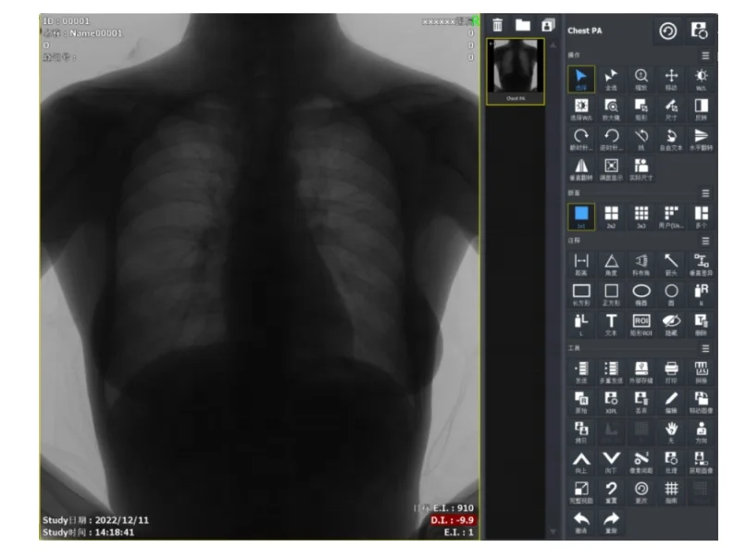Click the red D.I. : -9.9 value
This screenshot has height=560, width=734.
[453, 520]
